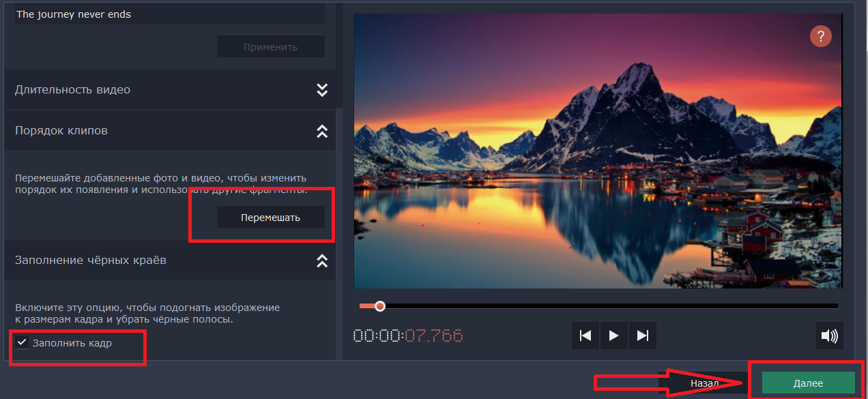Uncheck the 'Заполнить кадр' checkbox
Viewport: 868px width, 399px height.
pyautogui.click(x=22, y=343)
